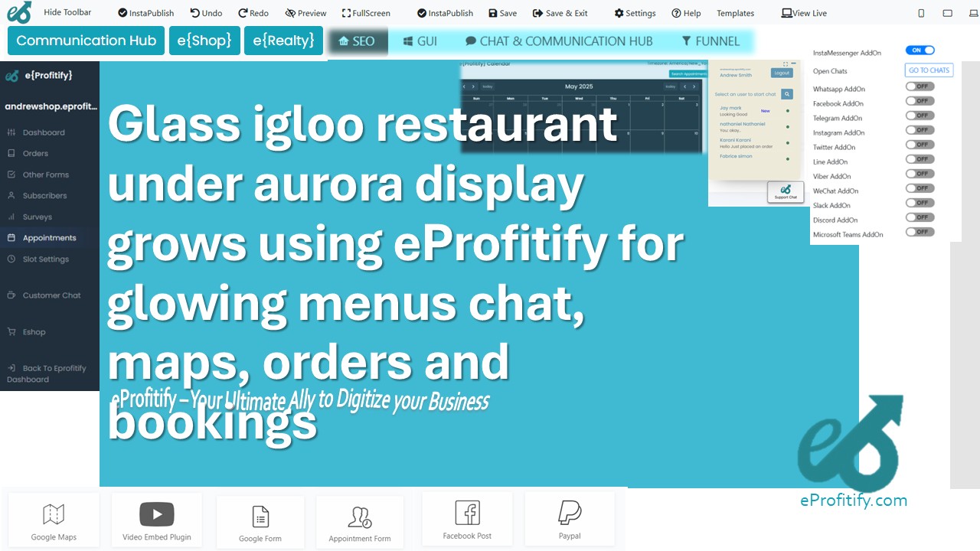Switch to mobile device preview icon
980x551 pixels.
pyautogui.click(x=921, y=13)
